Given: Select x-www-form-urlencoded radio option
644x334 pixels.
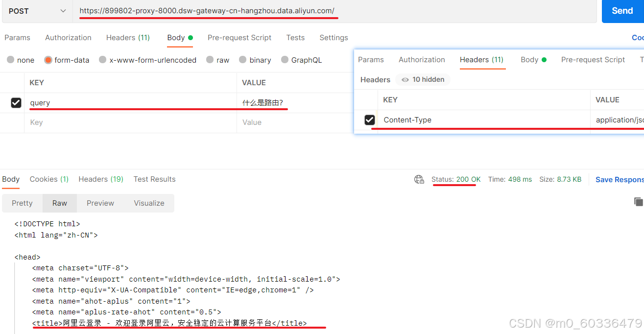Looking at the screenshot, I should (x=102, y=60).
